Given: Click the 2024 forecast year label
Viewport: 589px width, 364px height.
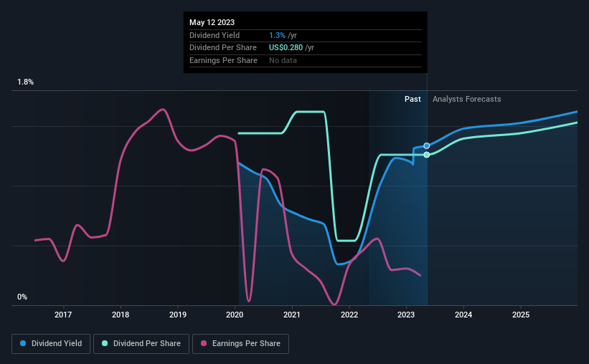Looking at the screenshot, I should tap(463, 315).
